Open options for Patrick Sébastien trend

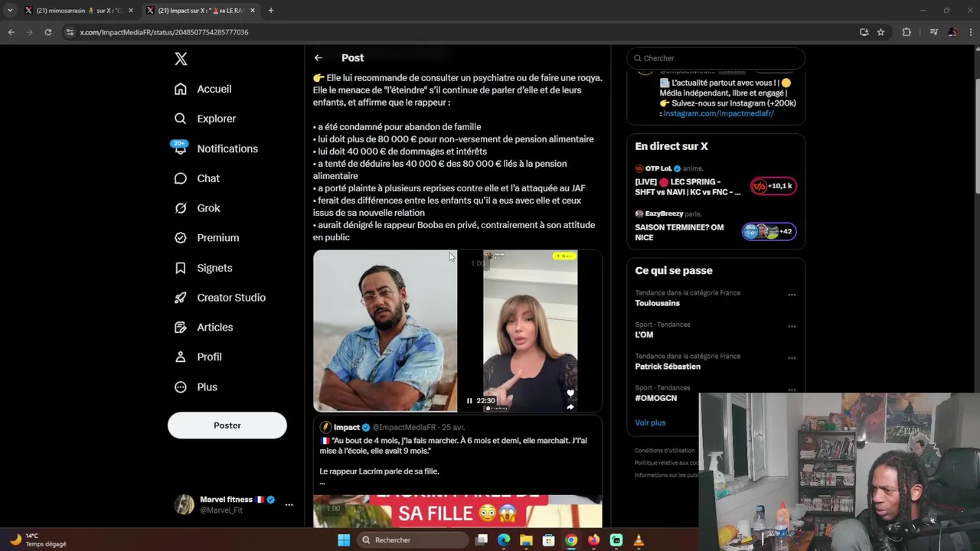[x=792, y=358]
